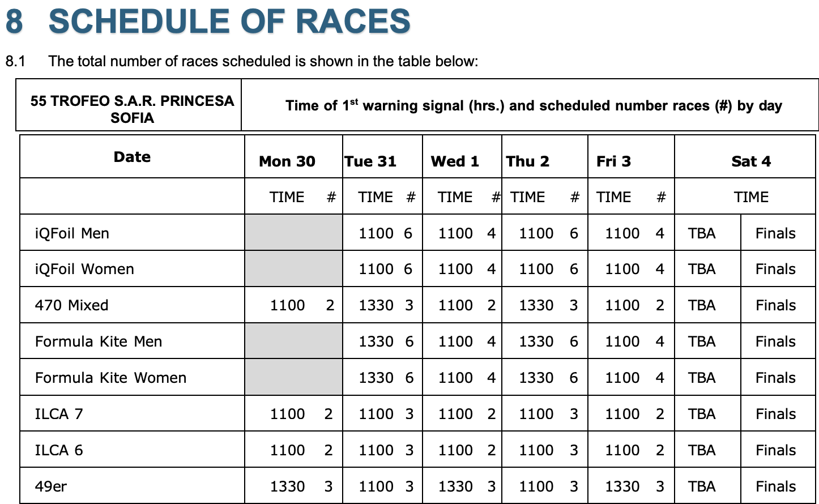The image size is (819, 504).
Task: Select the Mon 30 column header
Action: click(x=287, y=161)
